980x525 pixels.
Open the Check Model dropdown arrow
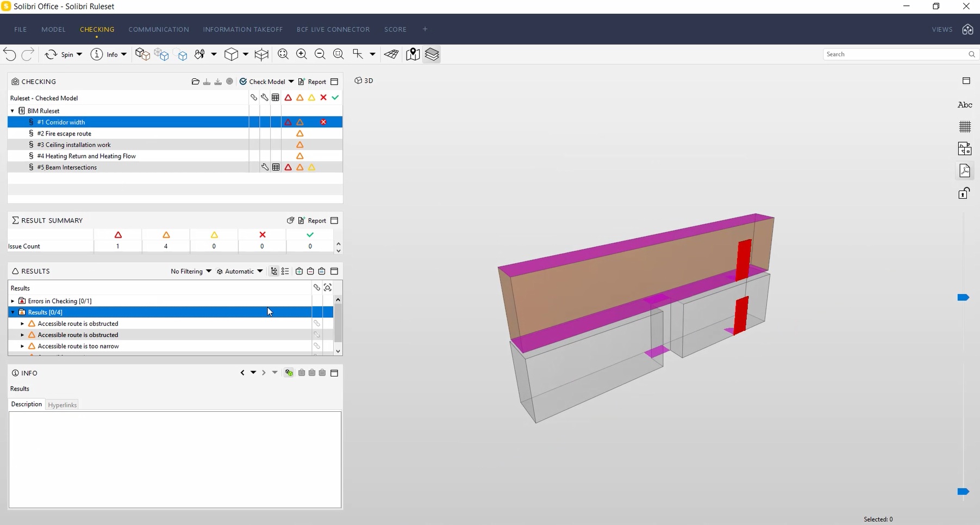coord(291,82)
